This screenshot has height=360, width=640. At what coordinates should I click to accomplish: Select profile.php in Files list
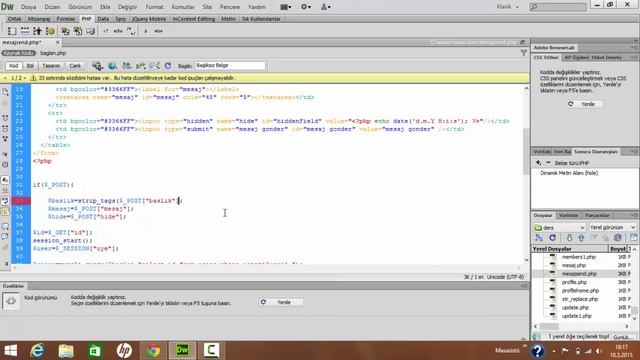[x=574, y=282]
